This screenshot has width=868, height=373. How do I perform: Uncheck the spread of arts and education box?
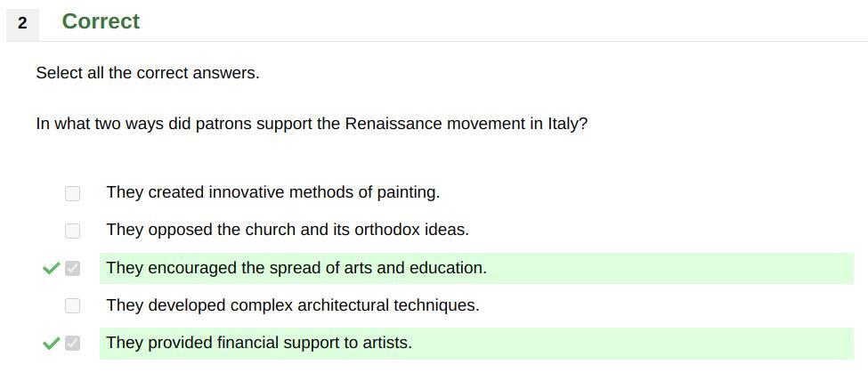coord(73,268)
